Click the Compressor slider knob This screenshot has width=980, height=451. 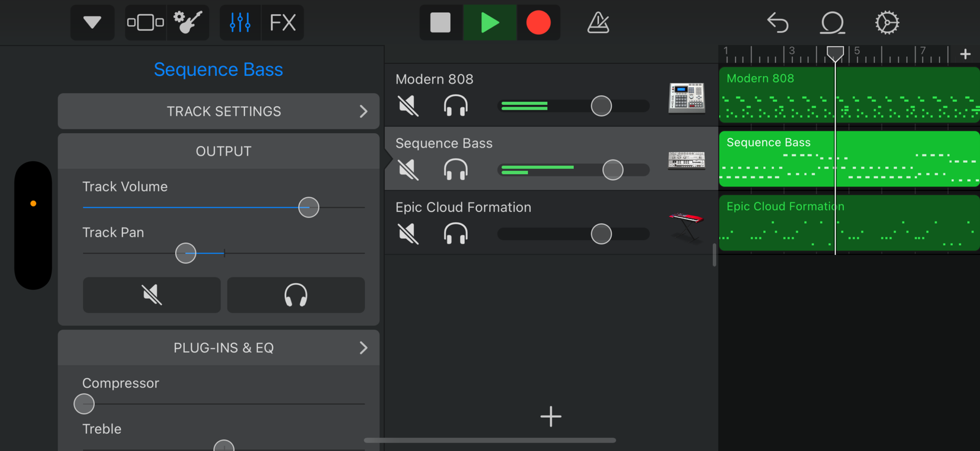click(x=84, y=404)
